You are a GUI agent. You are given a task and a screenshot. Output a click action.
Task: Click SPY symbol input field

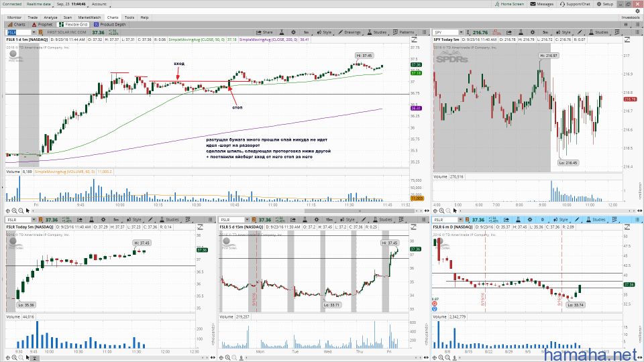[445, 32]
